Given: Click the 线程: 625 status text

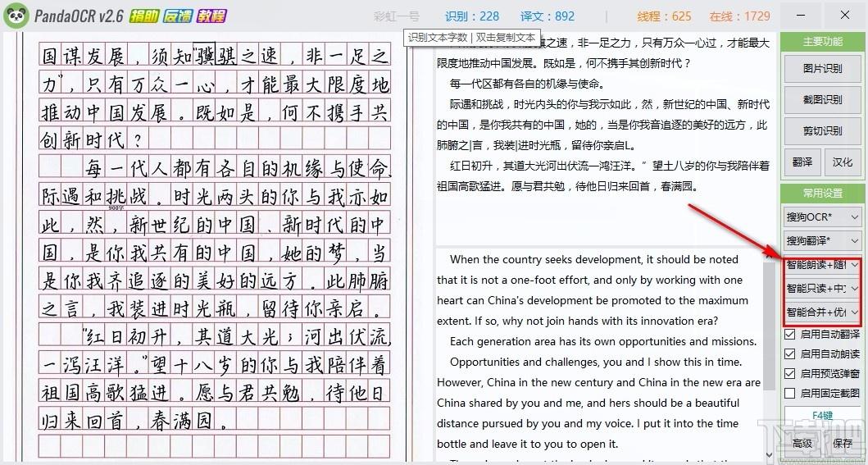Looking at the screenshot, I should point(664,16).
